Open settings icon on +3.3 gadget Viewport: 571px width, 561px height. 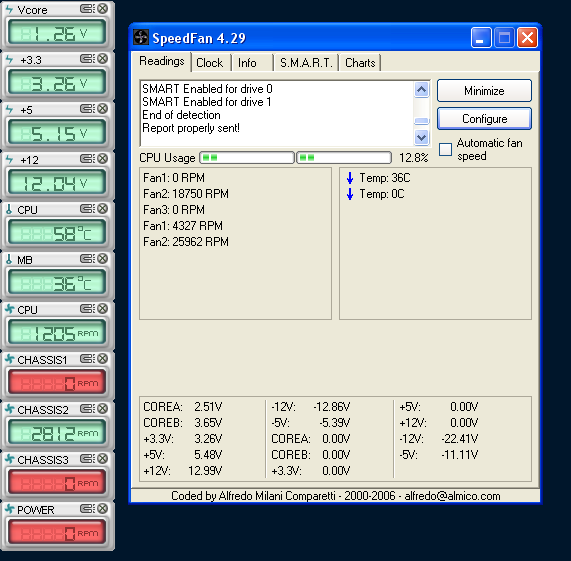(x=87, y=58)
